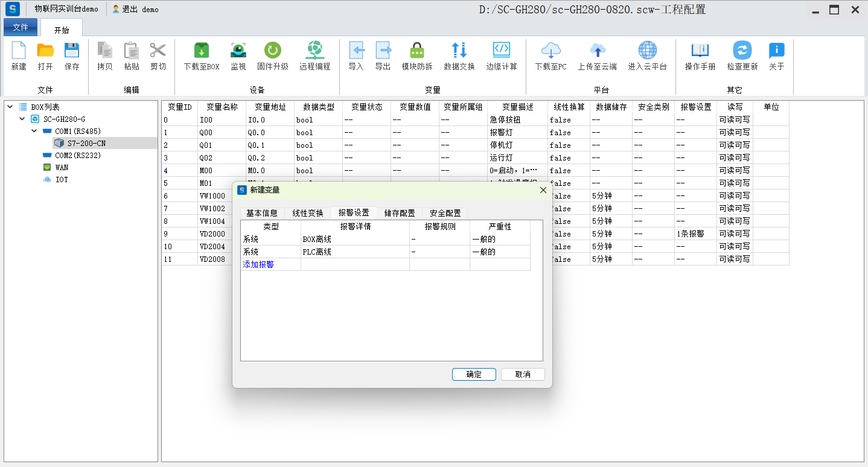Switch to the 储存配置 tab
Screen dimensions: 868x467
(399, 213)
